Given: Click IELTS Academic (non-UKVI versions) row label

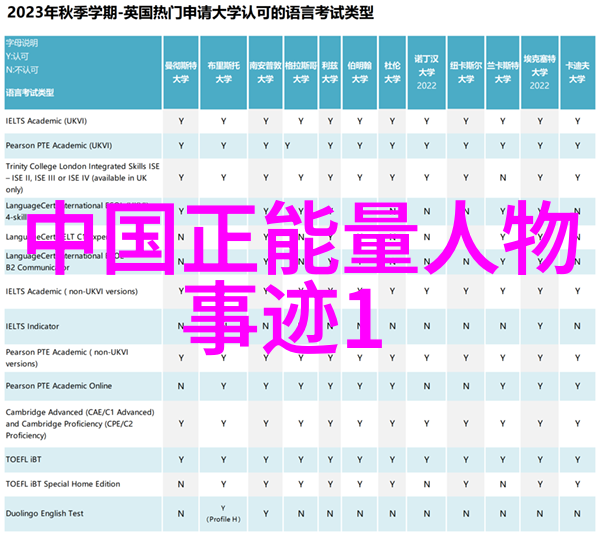Looking at the screenshot, I should click(x=72, y=292).
